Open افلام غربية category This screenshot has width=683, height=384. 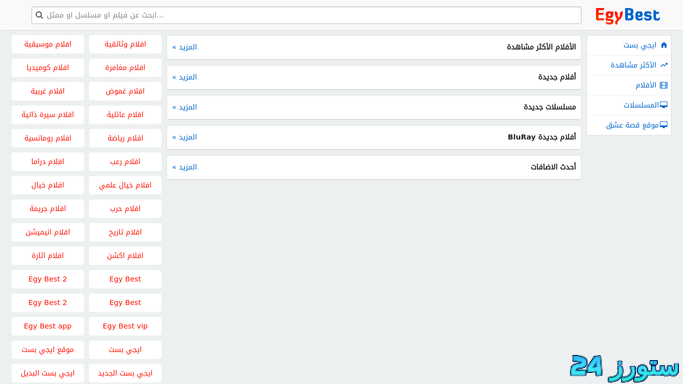click(x=47, y=91)
